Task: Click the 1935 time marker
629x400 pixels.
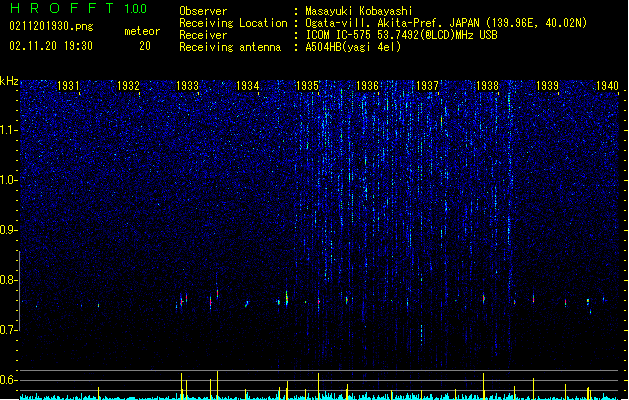Action: click(307, 85)
